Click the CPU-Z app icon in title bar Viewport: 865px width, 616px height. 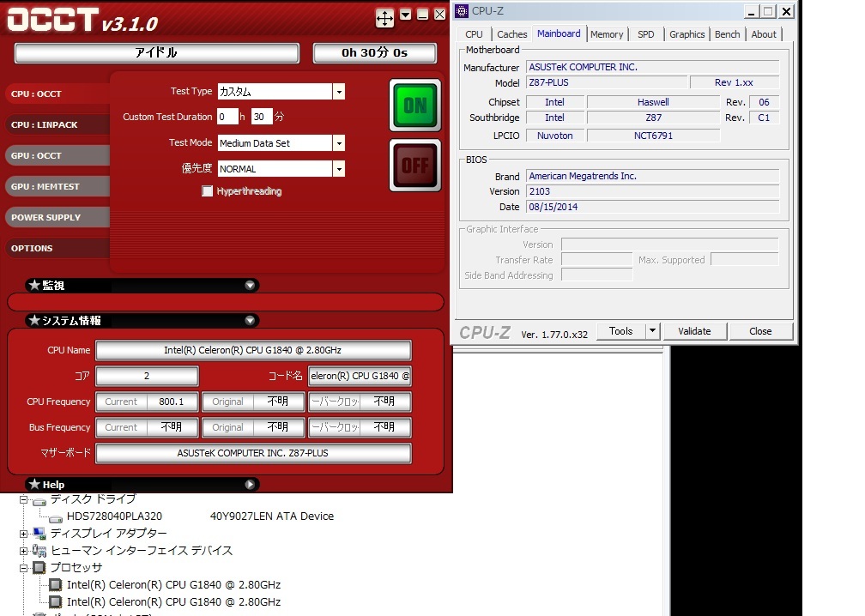point(461,10)
